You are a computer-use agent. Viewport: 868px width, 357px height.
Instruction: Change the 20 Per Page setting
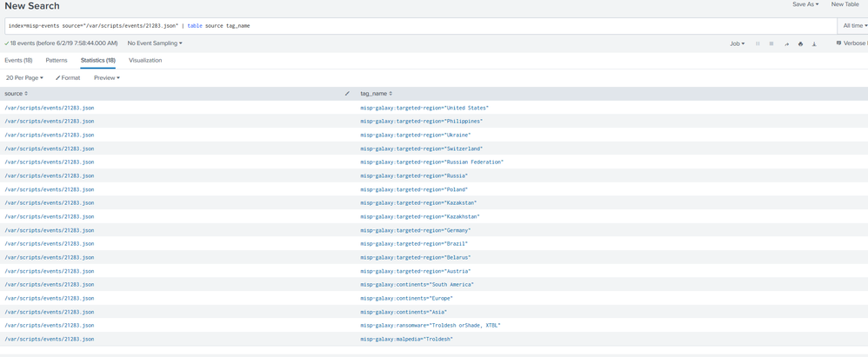point(24,78)
